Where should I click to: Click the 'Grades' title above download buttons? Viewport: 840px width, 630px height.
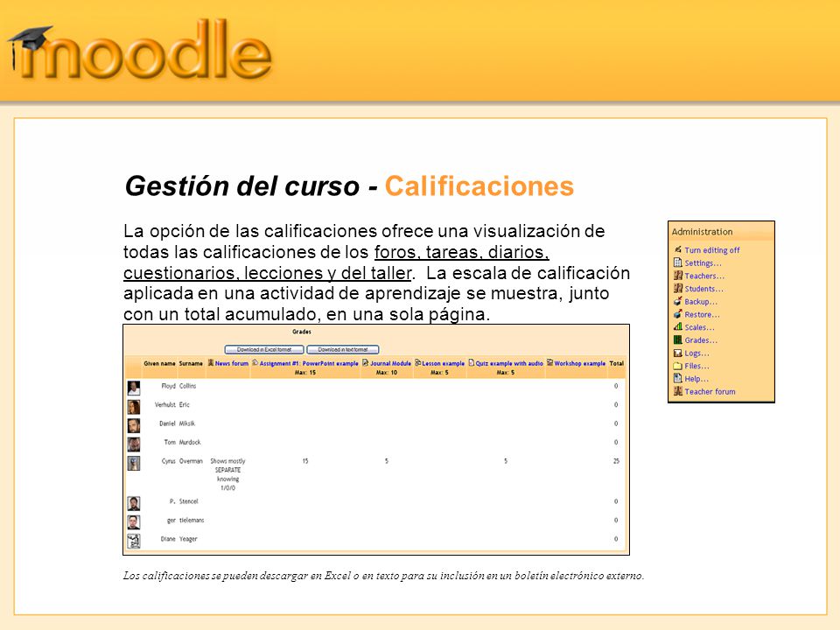click(302, 332)
